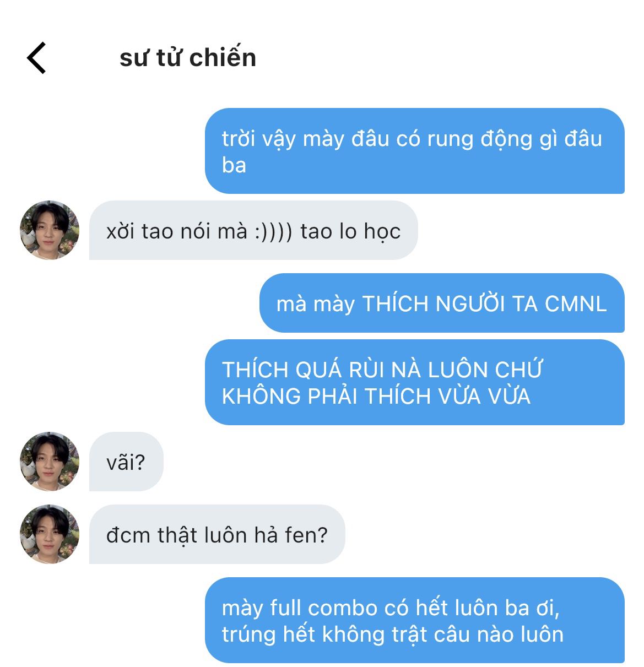This screenshot has height=667, width=644.
Task: Select the 'mày full combo có hết' bubble
Action: pos(415,620)
